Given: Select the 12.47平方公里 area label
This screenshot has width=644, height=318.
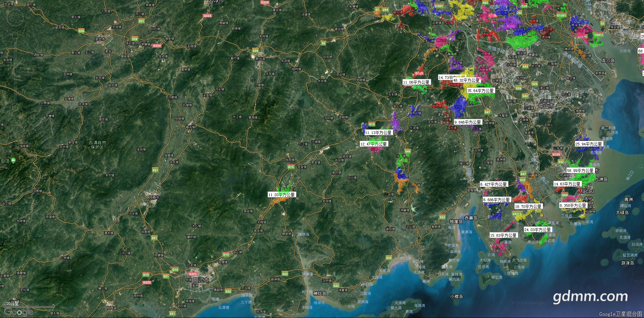Looking at the screenshot, I should click(x=373, y=144).
